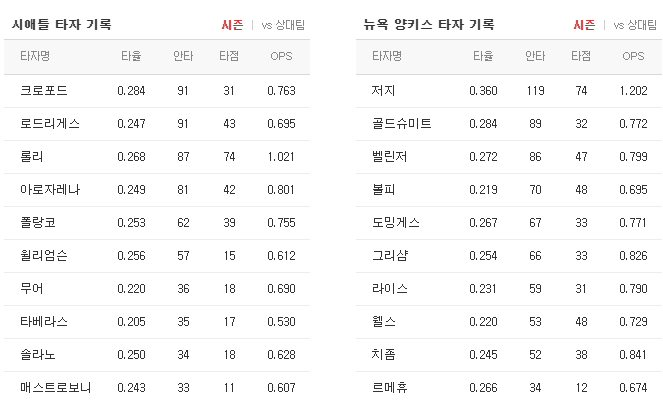Click Seattle OPS column header

pos(281,56)
